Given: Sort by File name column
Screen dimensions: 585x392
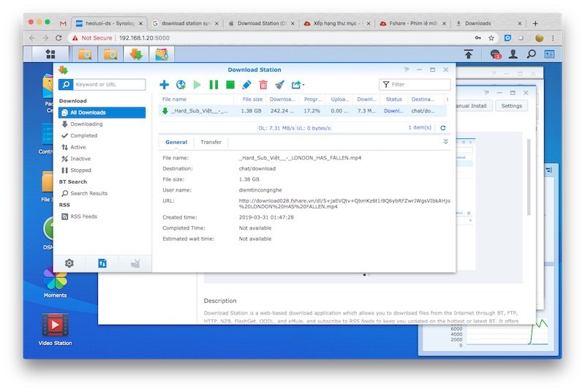Looking at the screenshot, I should 196,99.
